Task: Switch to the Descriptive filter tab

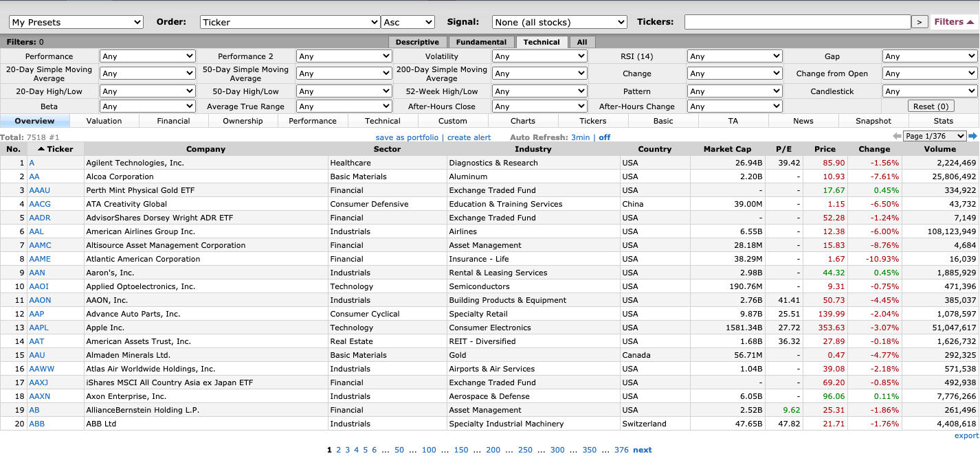Action: point(417,42)
